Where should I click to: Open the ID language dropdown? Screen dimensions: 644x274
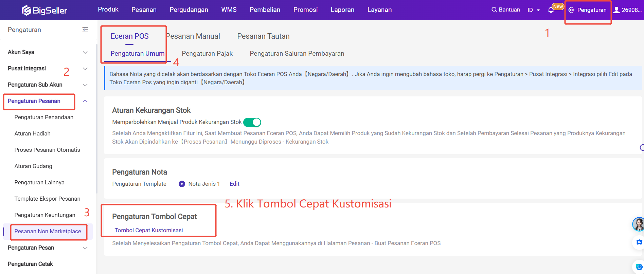[534, 10]
